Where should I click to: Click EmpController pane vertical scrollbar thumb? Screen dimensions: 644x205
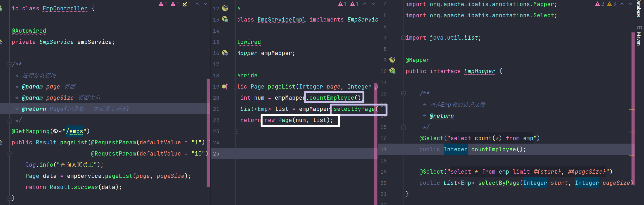[x=208, y=133]
